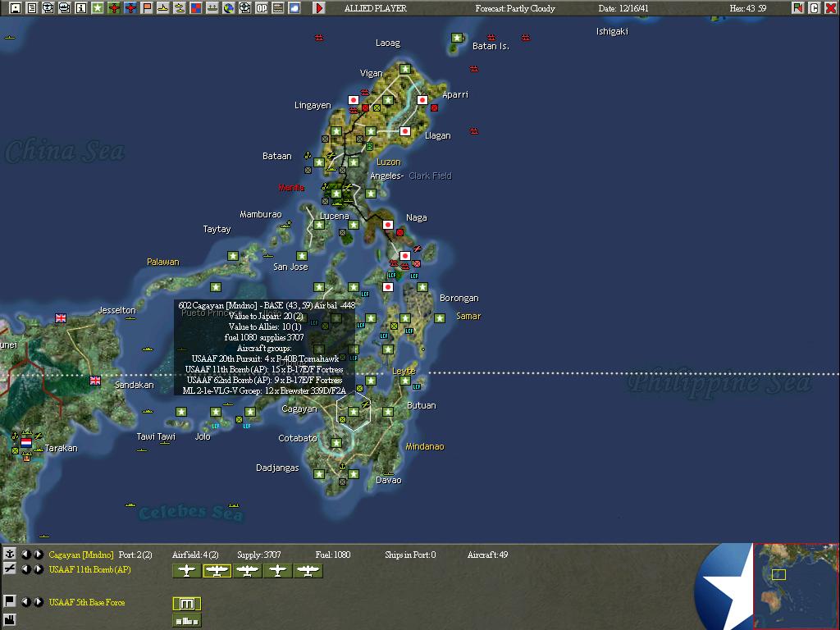Click the double yellow ships toolbar icon

(180, 8)
